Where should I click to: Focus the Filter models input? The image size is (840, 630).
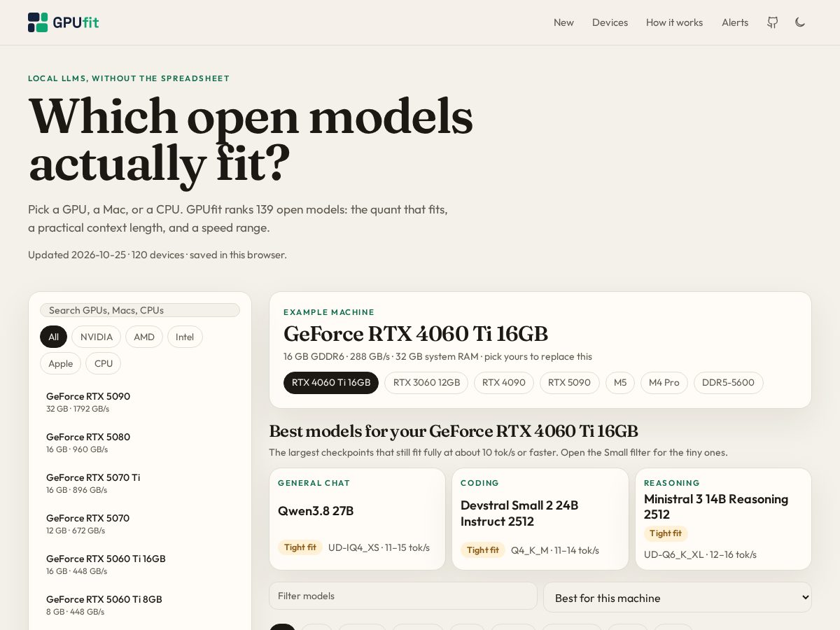click(x=403, y=596)
